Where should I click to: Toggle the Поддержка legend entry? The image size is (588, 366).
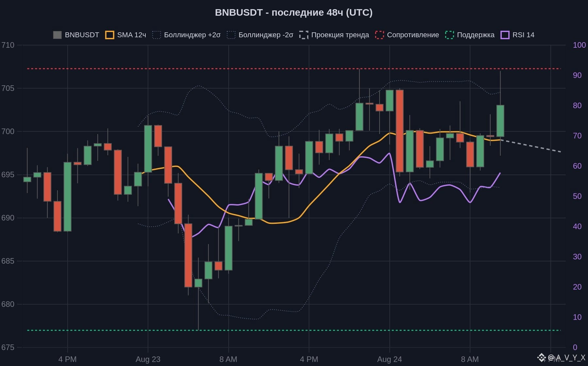tap(470, 35)
